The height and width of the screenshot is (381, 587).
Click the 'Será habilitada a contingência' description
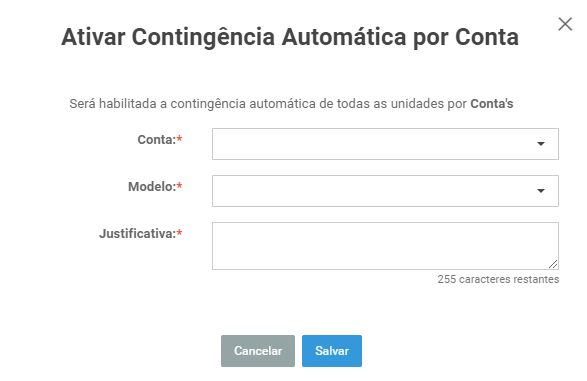click(291, 104)
